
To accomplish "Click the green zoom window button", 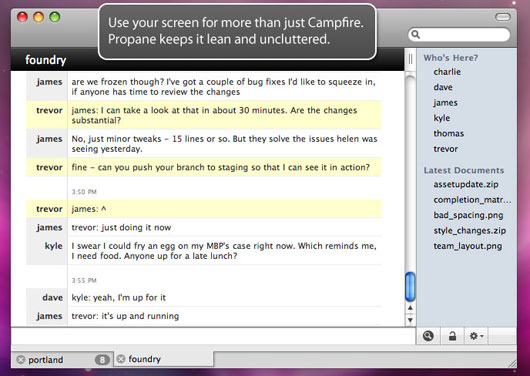I will (x=55, y=17).
